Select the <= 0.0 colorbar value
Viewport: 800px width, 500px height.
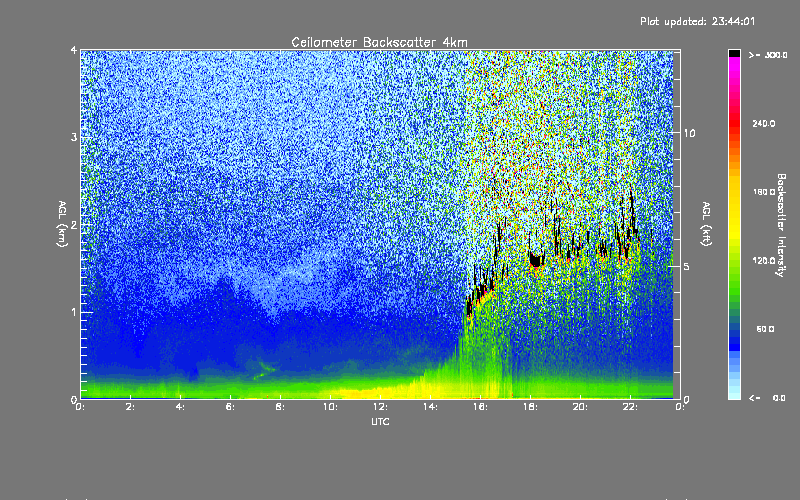click(x=767, y=398)
